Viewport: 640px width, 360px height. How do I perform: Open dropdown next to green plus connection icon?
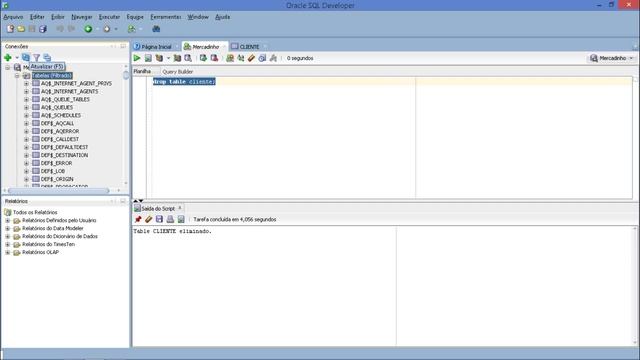pyautogui.click(x=17, y=58)
